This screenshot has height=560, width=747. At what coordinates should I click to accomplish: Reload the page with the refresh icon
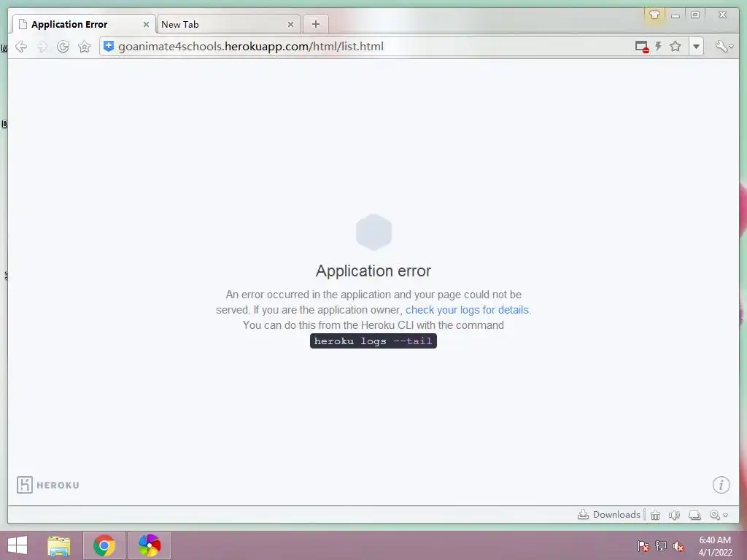click(x=63, y=47)
